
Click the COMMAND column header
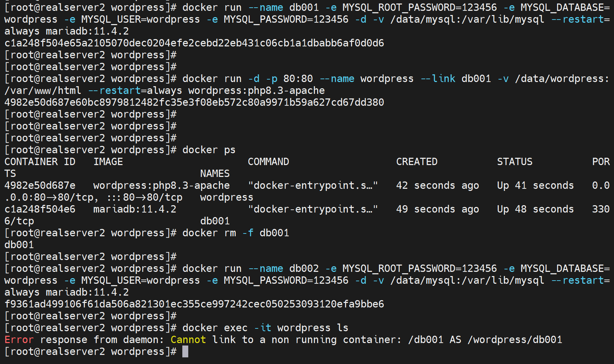click(268, 162)
